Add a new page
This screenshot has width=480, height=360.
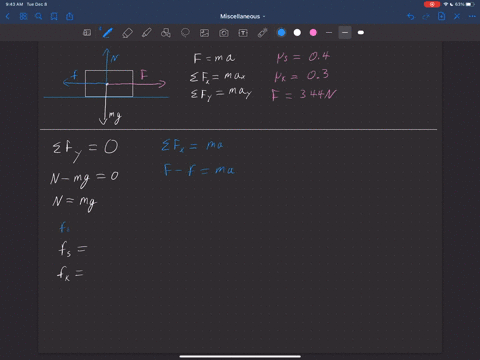pos(441,16)
